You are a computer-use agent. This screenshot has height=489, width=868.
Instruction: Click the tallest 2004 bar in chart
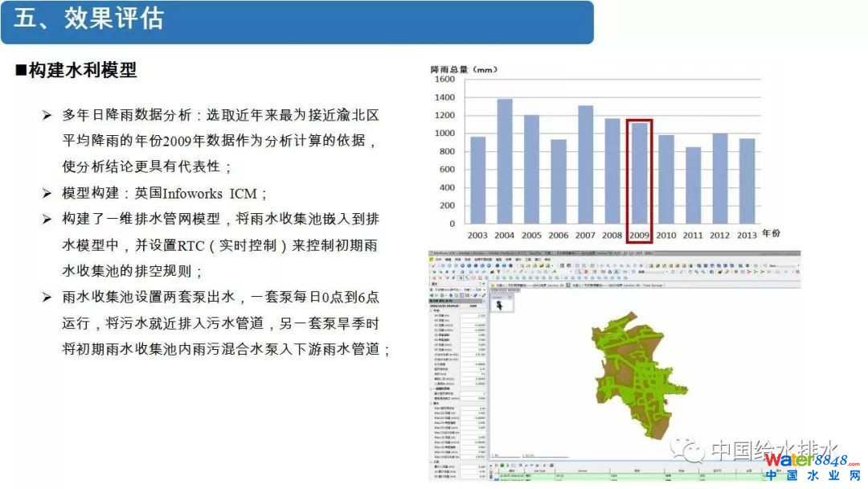click(505, 161)
